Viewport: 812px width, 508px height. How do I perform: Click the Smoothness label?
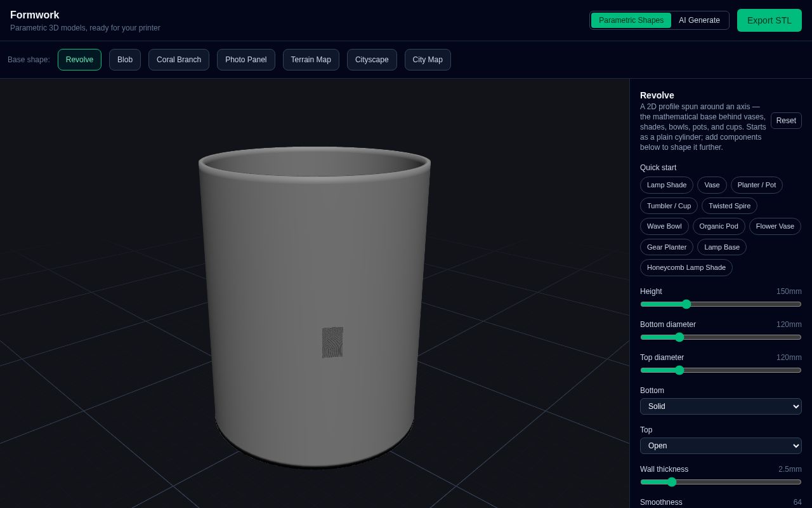661,502
